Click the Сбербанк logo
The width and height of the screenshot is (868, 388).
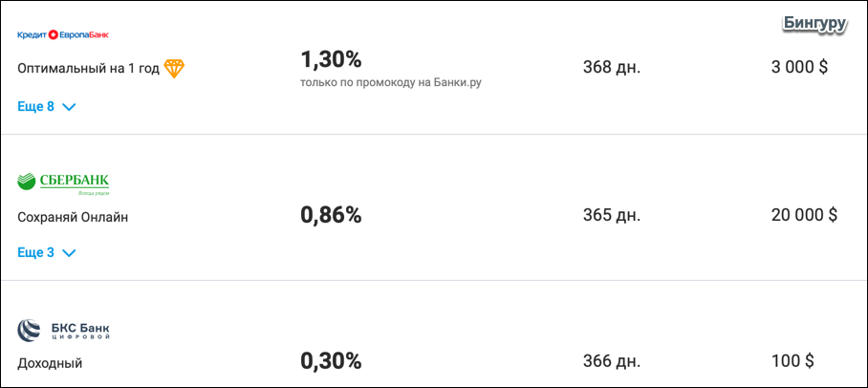point(63,183)
